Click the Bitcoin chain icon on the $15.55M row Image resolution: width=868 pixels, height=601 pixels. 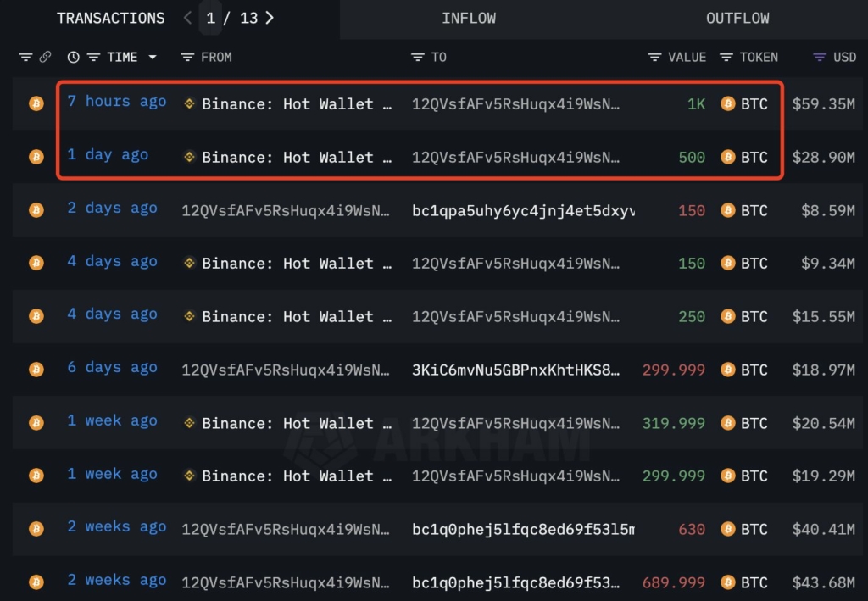tap(36, 316)
